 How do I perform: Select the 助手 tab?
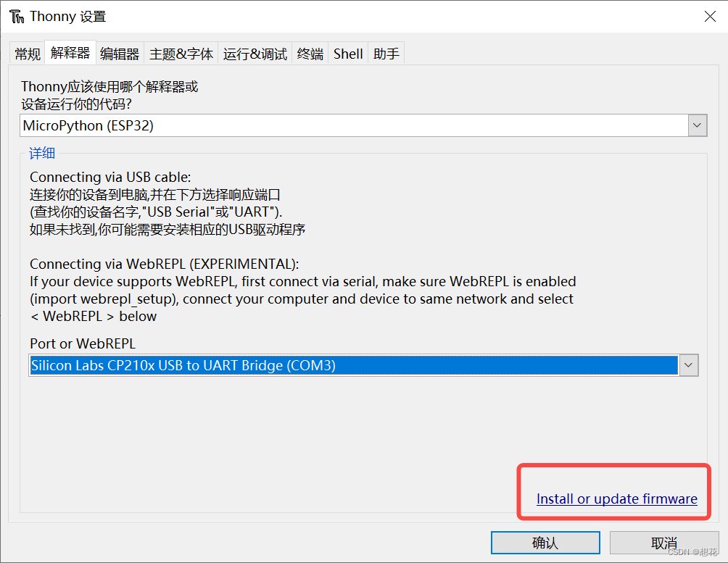(386, 54)
